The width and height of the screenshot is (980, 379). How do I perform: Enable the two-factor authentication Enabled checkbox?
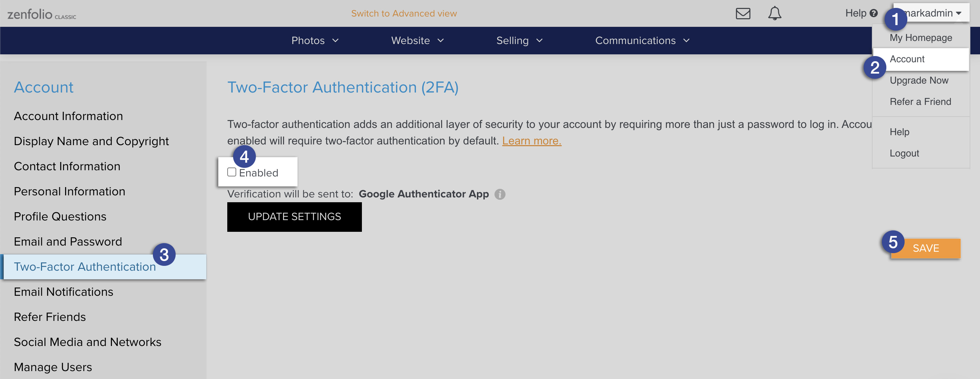231,172
